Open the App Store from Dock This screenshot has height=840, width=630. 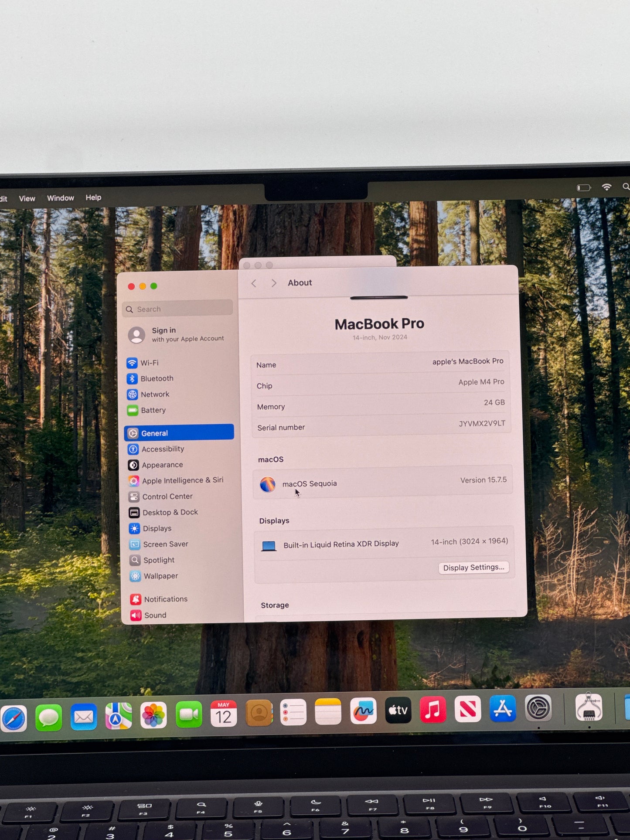click(x=503, y=709)
